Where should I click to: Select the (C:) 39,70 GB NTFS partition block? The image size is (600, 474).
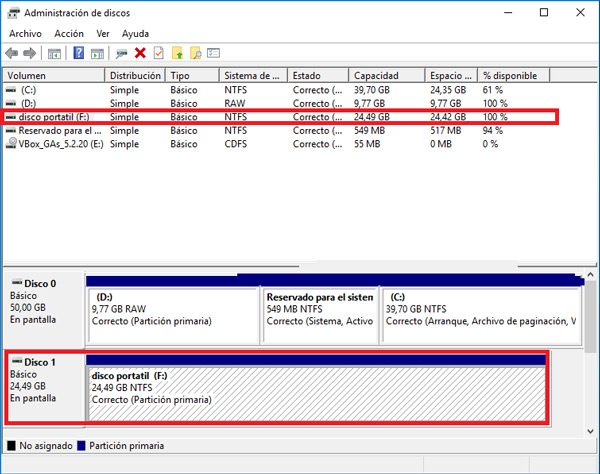point(482,316)
